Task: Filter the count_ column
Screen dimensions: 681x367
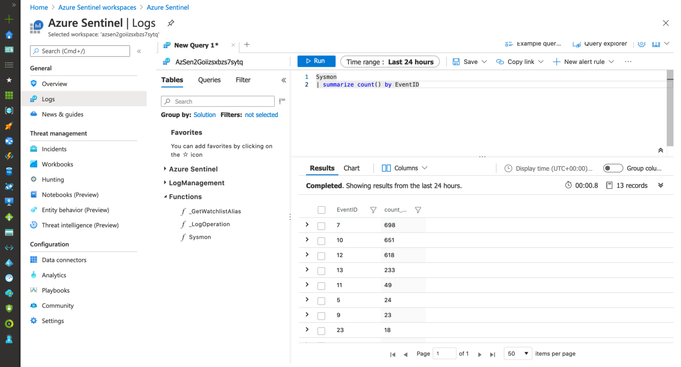Action: [x=418, y=210]
